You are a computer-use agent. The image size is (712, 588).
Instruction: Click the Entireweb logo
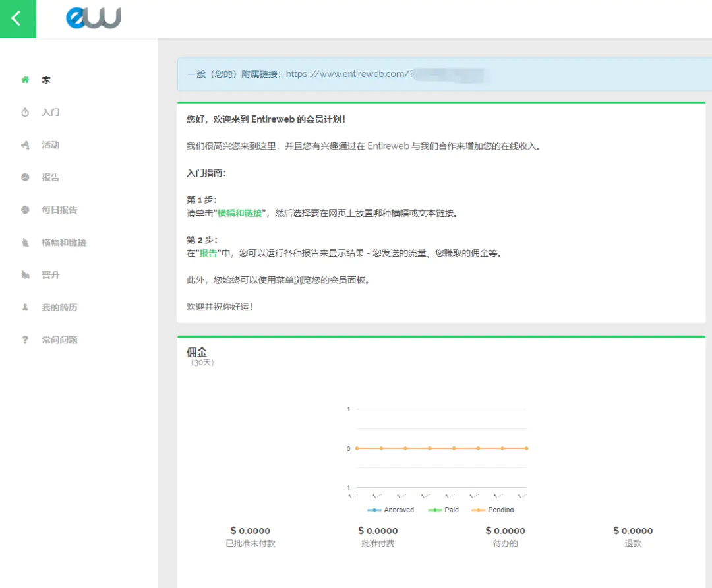tap(94, 18)
